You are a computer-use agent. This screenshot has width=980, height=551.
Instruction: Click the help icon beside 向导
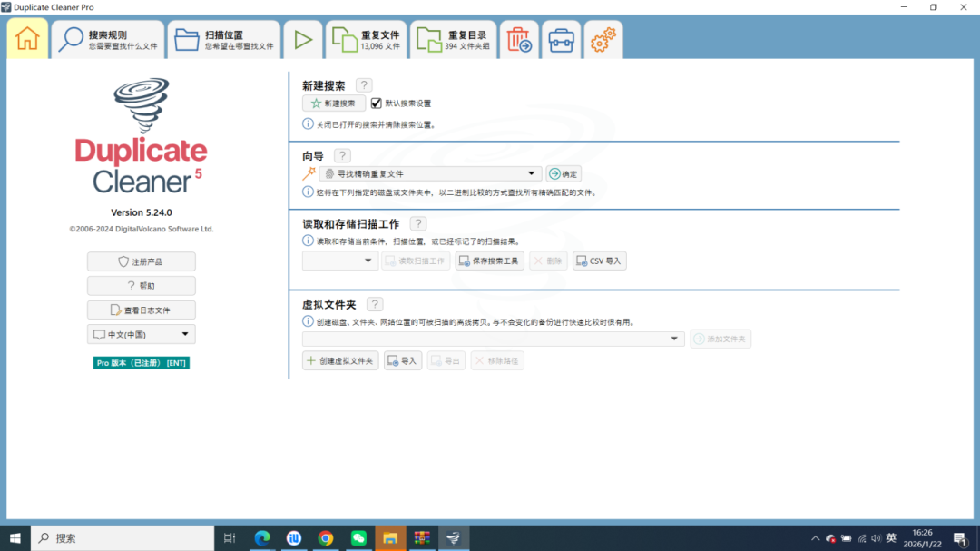tap(342, 156)
